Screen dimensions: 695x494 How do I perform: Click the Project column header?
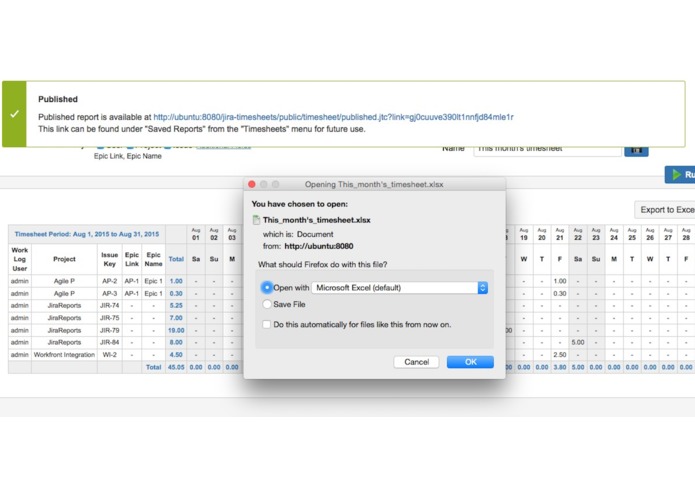[x=64, y=259]
